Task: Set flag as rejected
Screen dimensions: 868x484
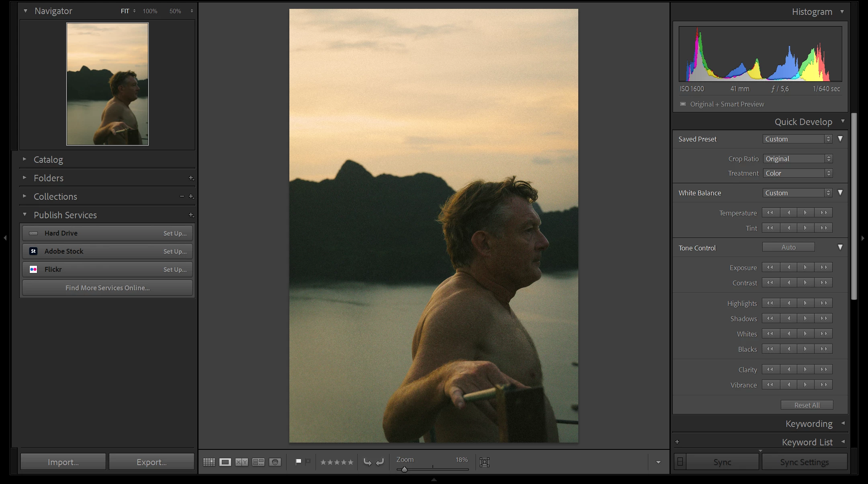Action: click(308, 462)
